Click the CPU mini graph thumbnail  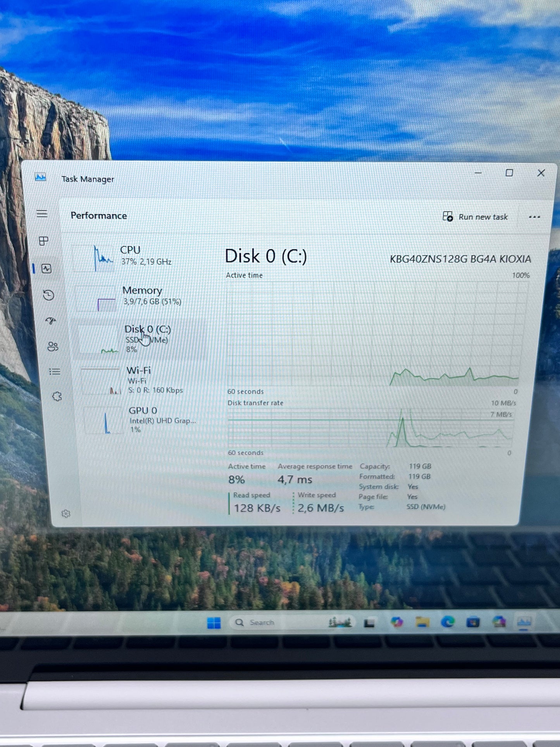tap(95, 258)
